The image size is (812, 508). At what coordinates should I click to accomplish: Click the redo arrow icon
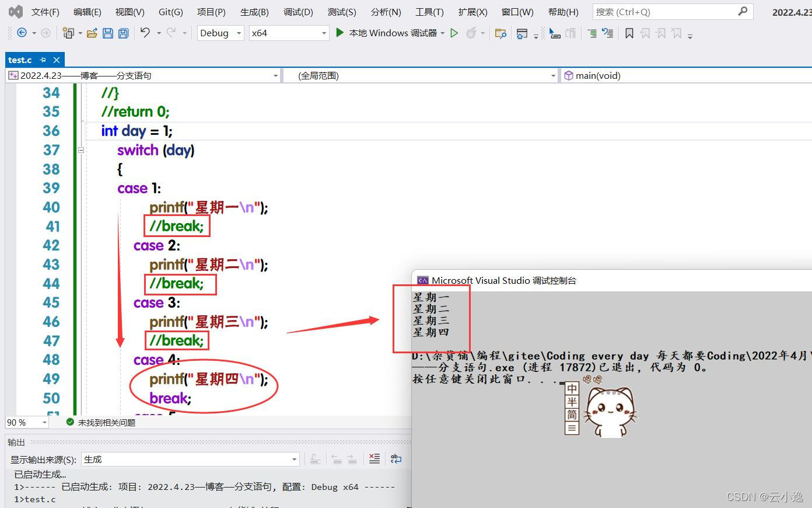click(x=171, y=33)
